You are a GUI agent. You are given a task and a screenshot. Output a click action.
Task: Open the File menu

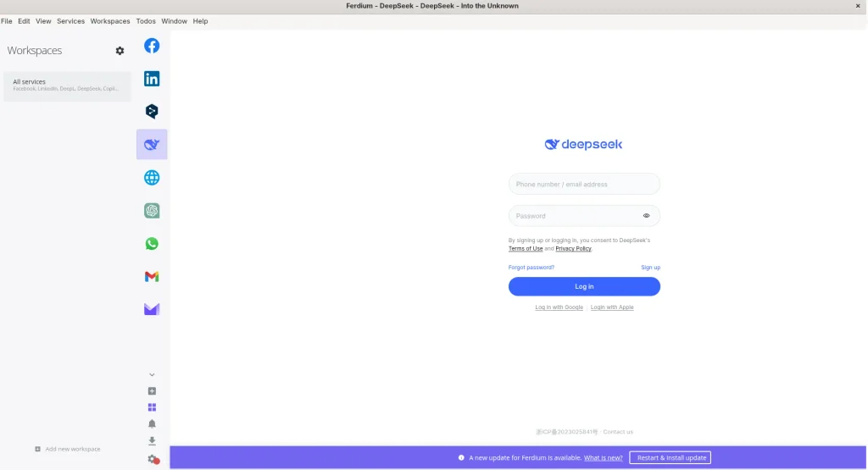click(x=7, y=21)
